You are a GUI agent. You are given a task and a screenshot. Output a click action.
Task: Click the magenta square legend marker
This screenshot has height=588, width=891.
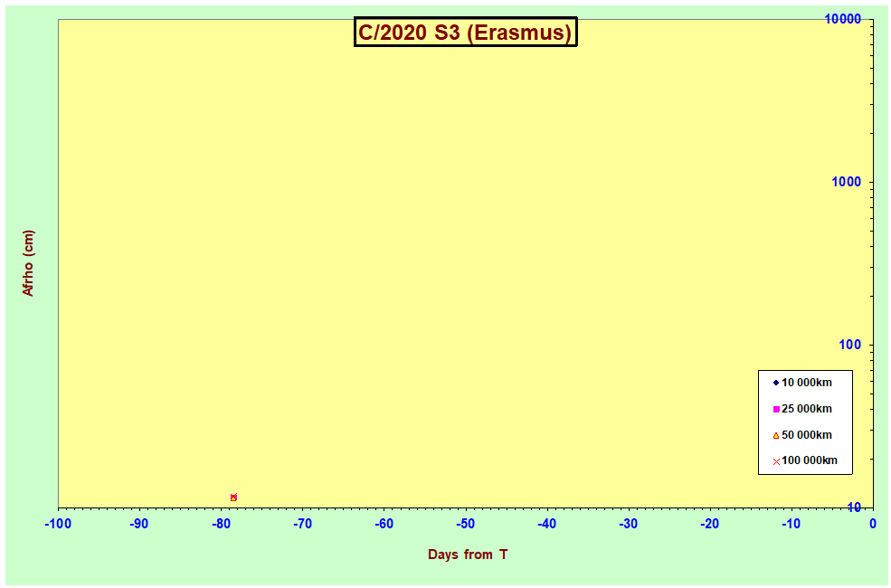click(776, 409)
